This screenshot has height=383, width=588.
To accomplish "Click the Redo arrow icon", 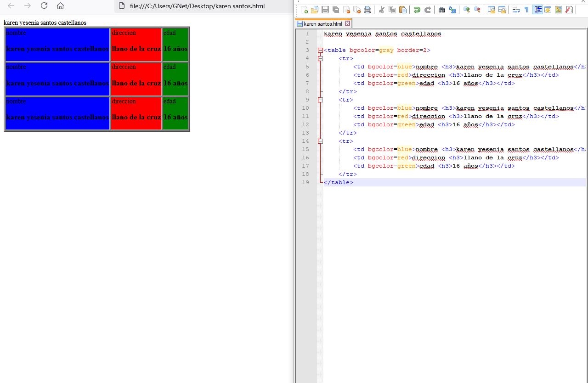I will (x=427, y=10).
